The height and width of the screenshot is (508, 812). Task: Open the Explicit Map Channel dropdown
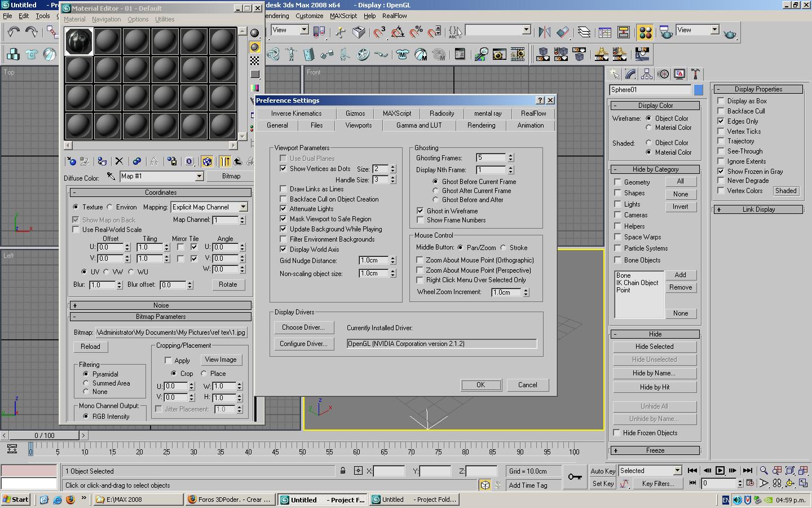(x=243, y=207)
